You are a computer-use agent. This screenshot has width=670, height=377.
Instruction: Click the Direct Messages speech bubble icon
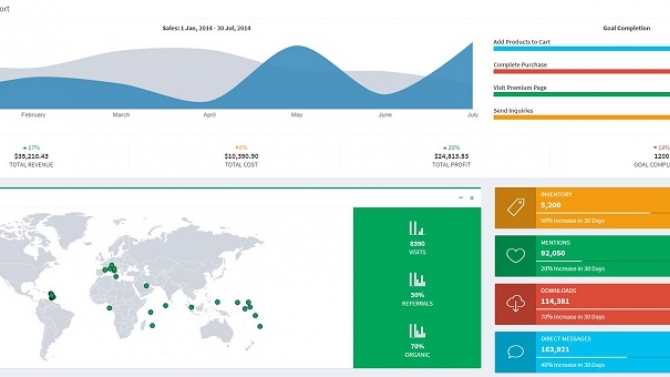tap(515, 352)
